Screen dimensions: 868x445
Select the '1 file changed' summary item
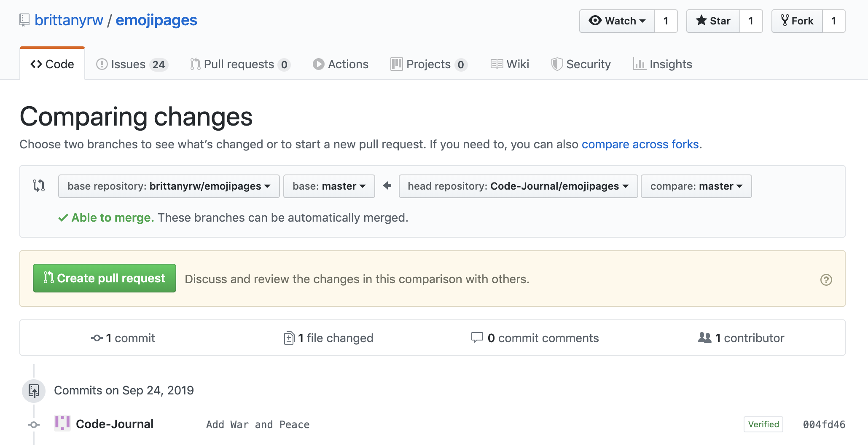pyautogui.click(x=329, y=338)
